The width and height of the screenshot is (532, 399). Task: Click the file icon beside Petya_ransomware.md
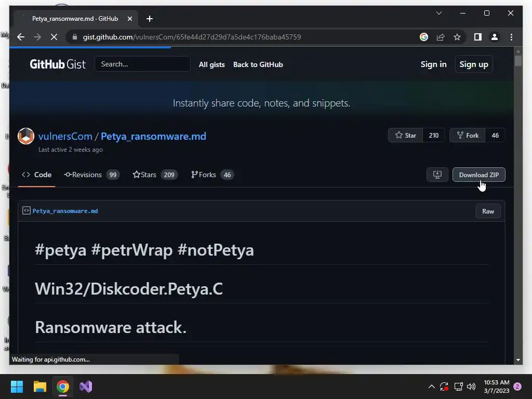coord(26,211)
